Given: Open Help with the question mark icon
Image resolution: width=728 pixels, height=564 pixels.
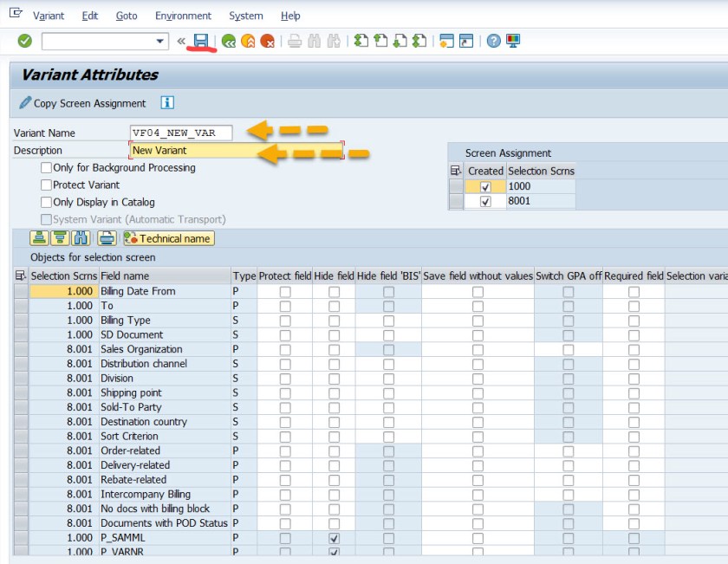Looking at the screenshot, I should click(x=492, y=41).
